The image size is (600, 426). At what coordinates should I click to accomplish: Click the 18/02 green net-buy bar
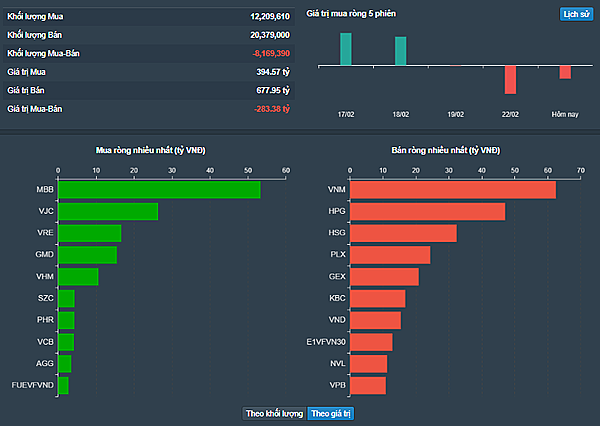point(401,51)
